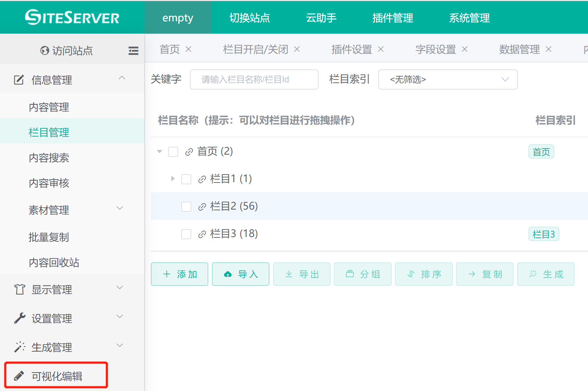Tick the 栏目3 checkbox
This screenshot has width=588, height=391.
186,234
